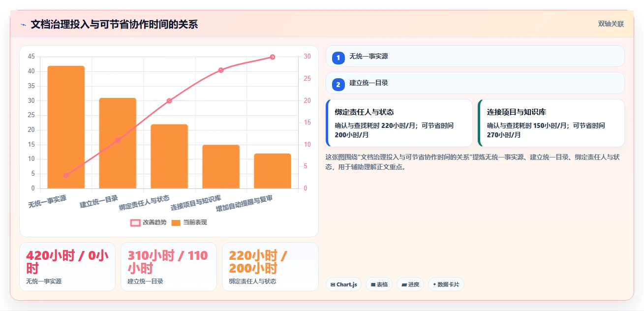Image resolution: width=644 pixels, height=311 pixels.
Task: Click the icon inside 表格 chip
Action: coord(373,284)
